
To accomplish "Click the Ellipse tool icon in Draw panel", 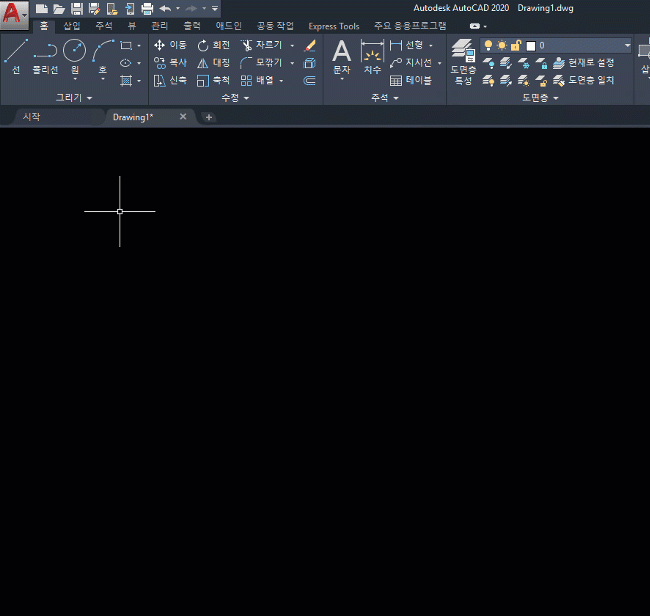I will click(126, 63).
